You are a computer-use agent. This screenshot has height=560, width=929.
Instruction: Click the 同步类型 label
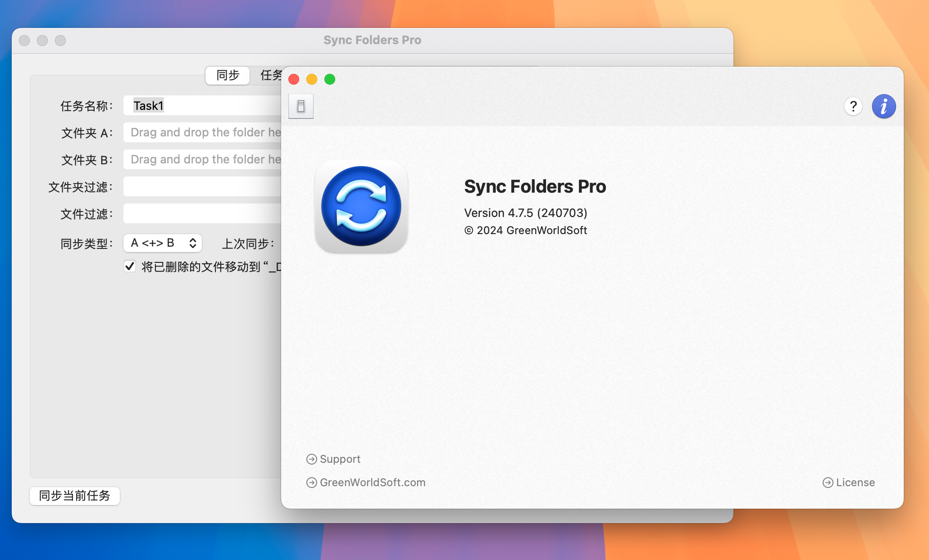coord(87,244)
